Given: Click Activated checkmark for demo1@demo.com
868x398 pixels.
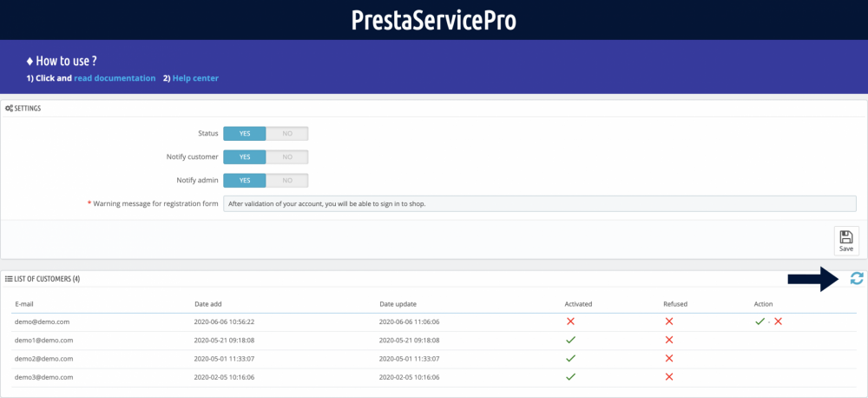Looking at the screenshot, I should click(570, 340).
